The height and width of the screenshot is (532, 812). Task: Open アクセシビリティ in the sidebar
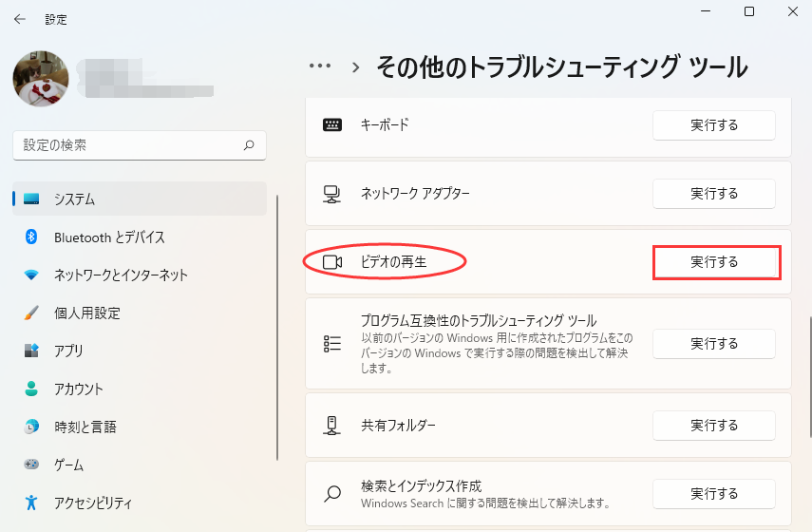click(x=140, y=503)
